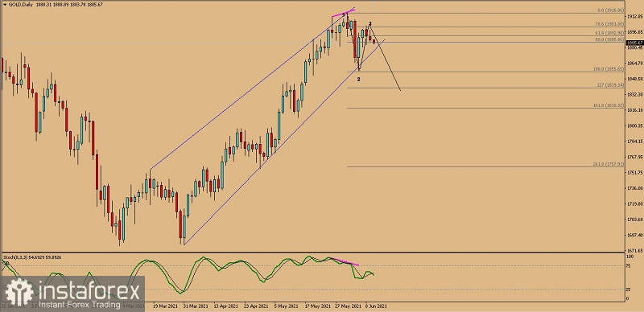Click the 5 May 2021 date label
The image size is (644, 312).
287,306
